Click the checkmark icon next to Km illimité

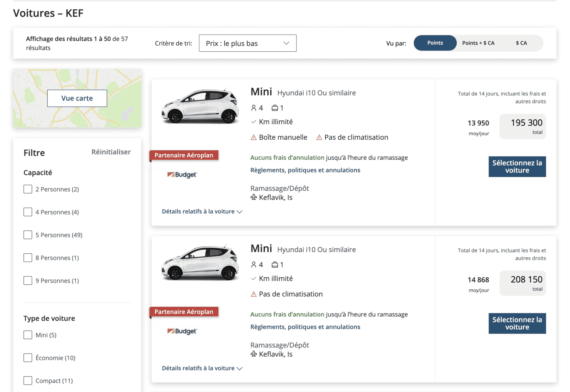(253, 122)
